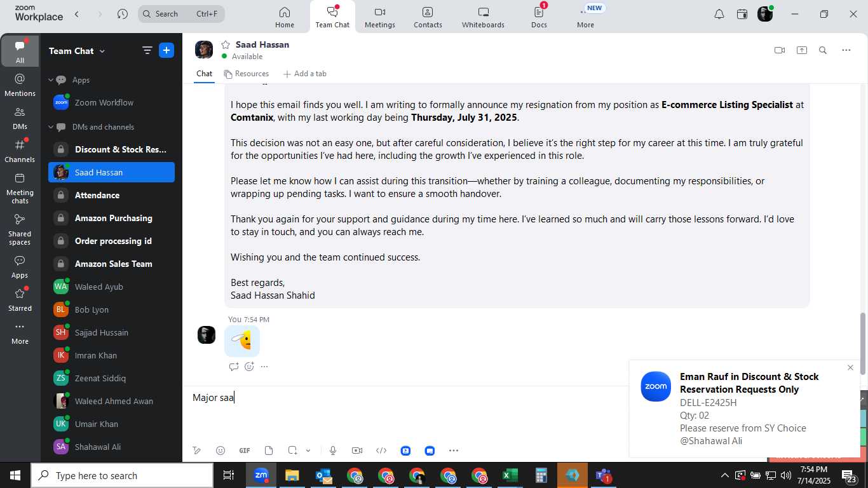Search within this chat using magnifier icon
Image resolution: width=868 pixels, height=488 pixels.
pos(823,50)
